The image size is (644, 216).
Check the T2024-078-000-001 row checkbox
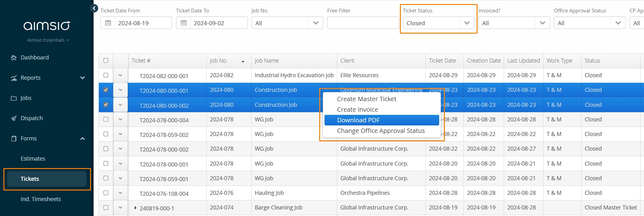[106, 163]
